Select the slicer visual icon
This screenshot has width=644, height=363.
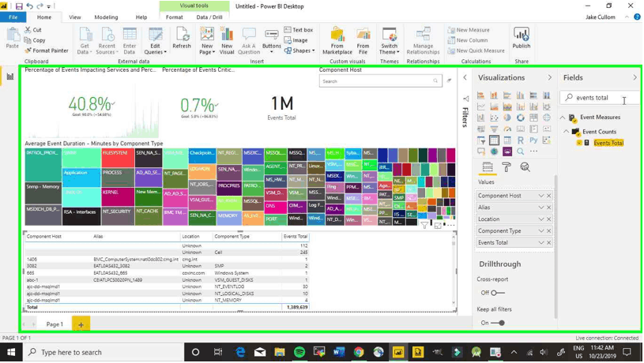(x=481, y=140)
